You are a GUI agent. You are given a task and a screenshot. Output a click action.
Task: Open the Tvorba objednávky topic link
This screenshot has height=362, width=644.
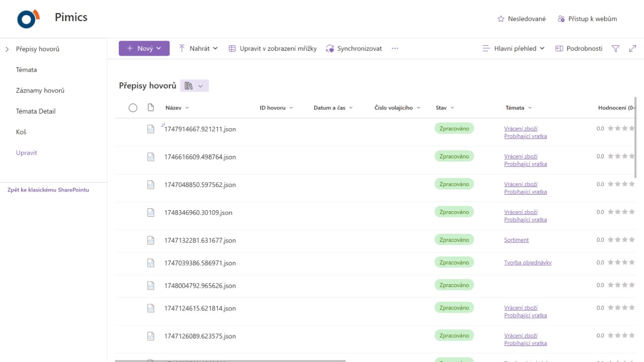tap(528, 262)
